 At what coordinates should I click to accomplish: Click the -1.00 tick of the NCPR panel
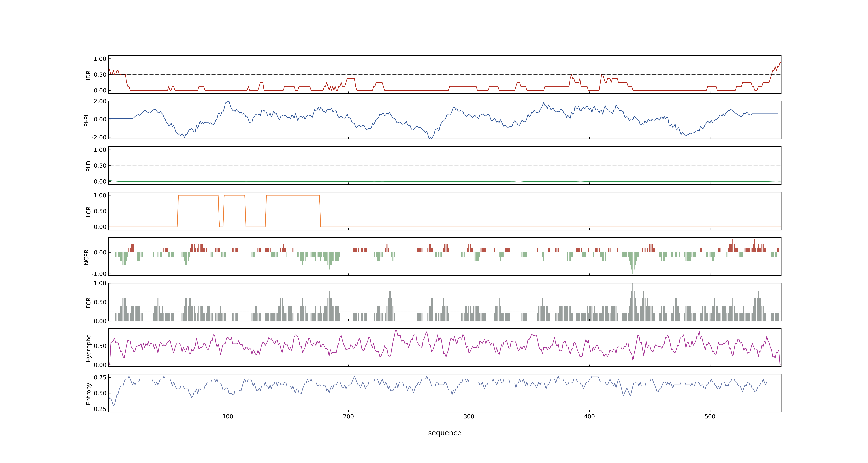tap(99, 274)
